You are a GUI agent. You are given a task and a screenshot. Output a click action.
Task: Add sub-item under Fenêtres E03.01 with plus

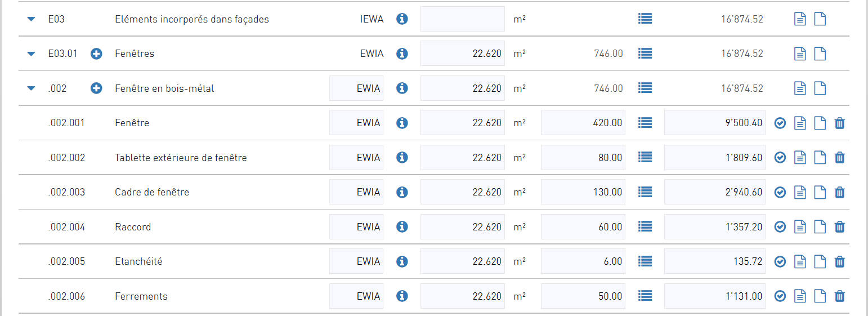click(97, 54)
